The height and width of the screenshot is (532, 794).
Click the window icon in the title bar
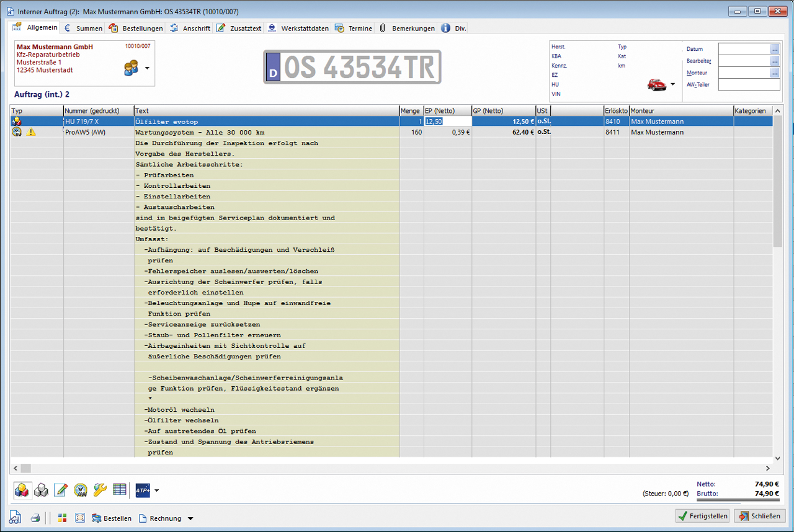[10, 11]
